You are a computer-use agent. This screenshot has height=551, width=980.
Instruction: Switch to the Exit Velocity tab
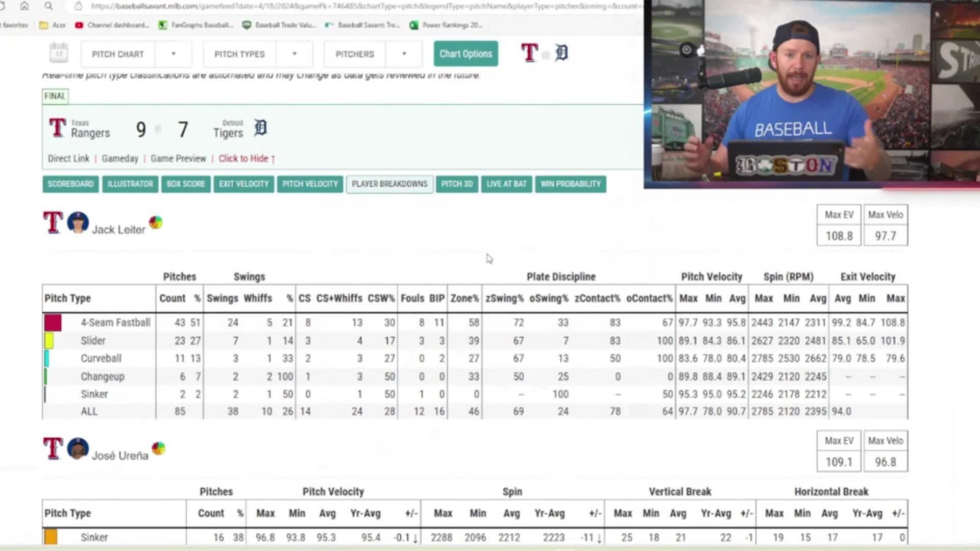(243, 184)
